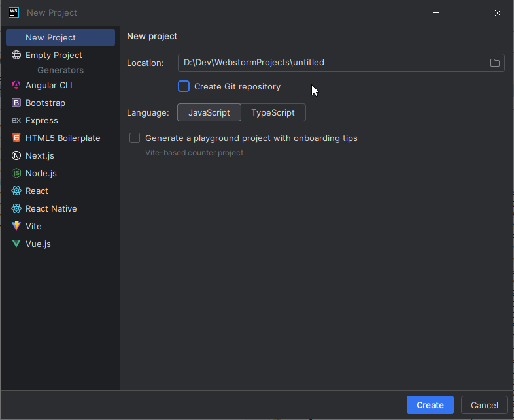Pick the Vite generator icon
Viewport: 514px width, 420px height.
pyautogui.click(x=16, y=226)
